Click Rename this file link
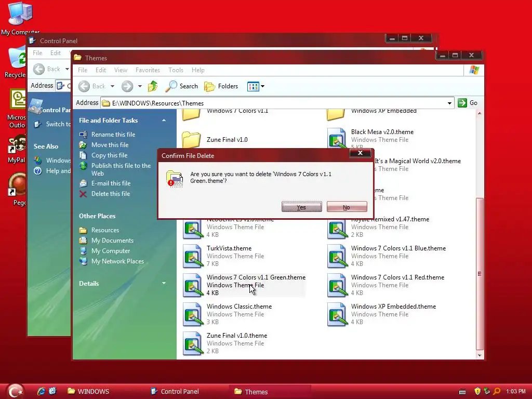The width and height of the screenshot is (532, 399). pos(113,135)
